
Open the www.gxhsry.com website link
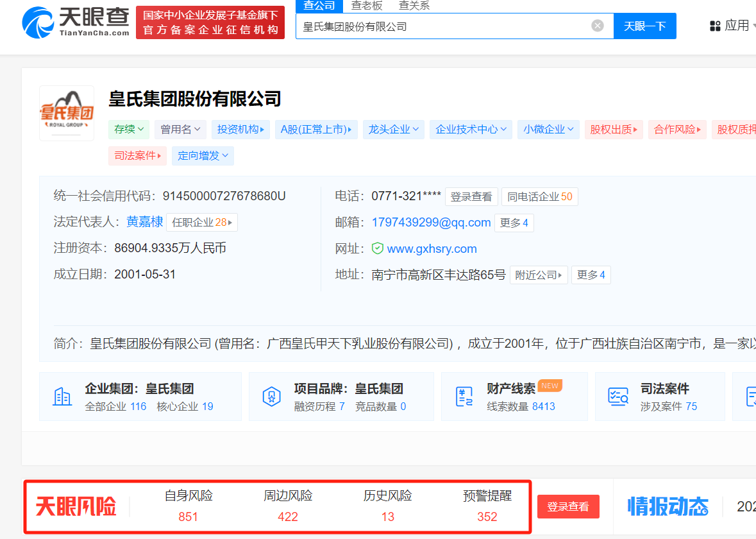432,248
